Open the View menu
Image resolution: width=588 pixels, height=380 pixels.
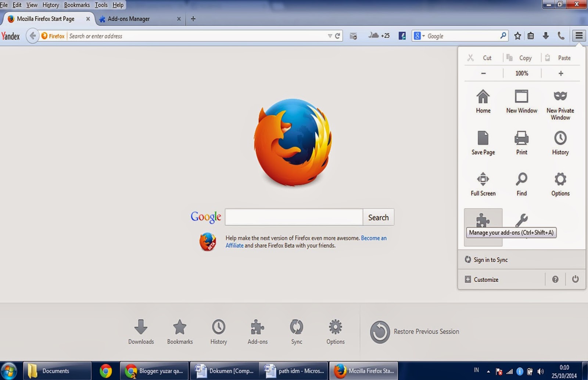(32, 5)
